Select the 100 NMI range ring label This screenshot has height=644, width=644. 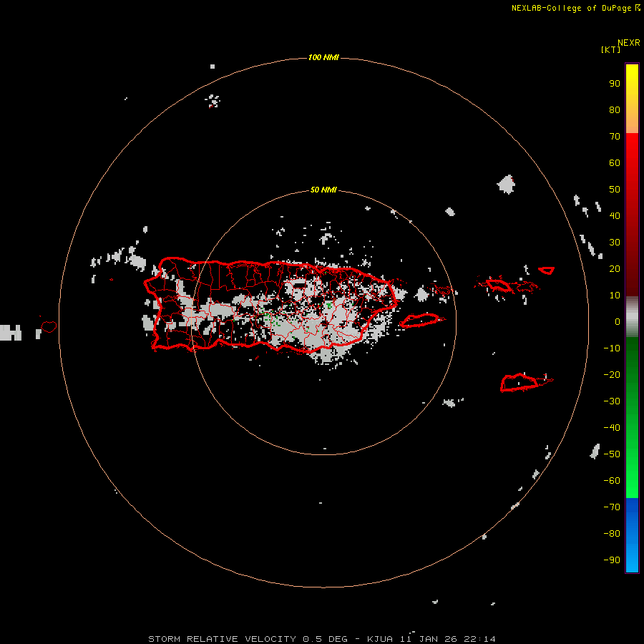pos(323,57)
